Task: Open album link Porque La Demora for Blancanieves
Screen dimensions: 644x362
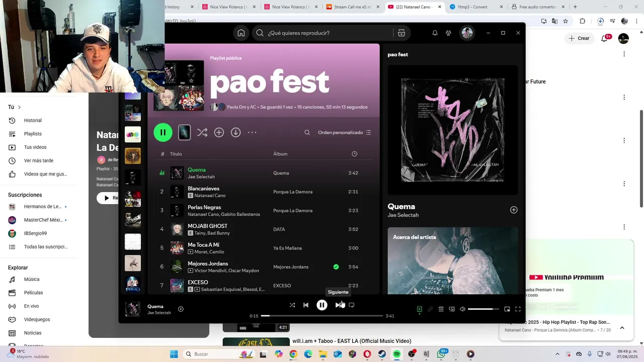Action: pos(293,192)
